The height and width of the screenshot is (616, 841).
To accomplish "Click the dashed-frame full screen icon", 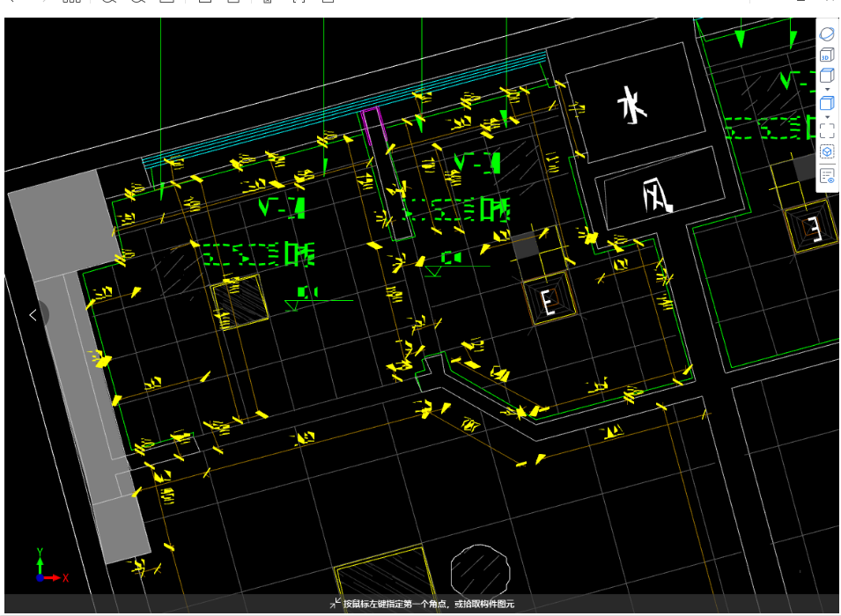I will 827,131.
